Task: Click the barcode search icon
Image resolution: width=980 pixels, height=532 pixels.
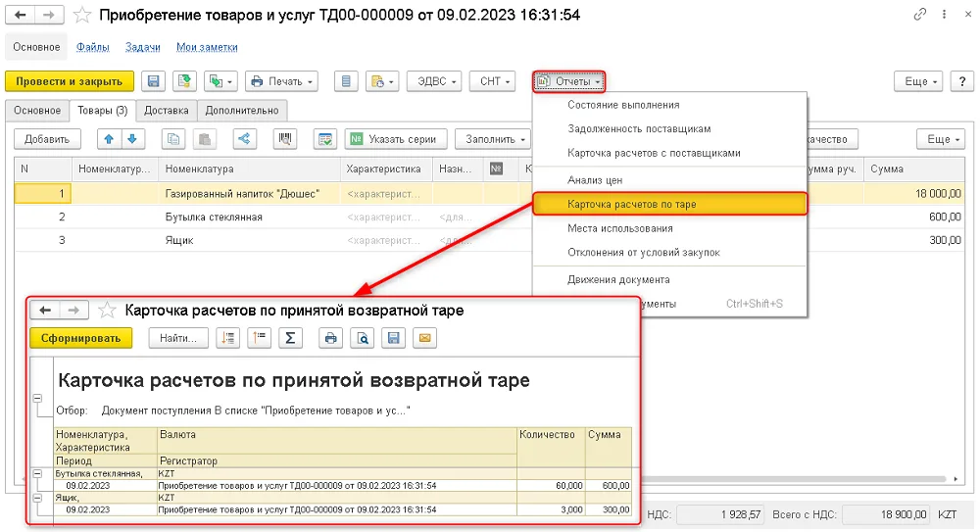Action: tap(285, 139)
